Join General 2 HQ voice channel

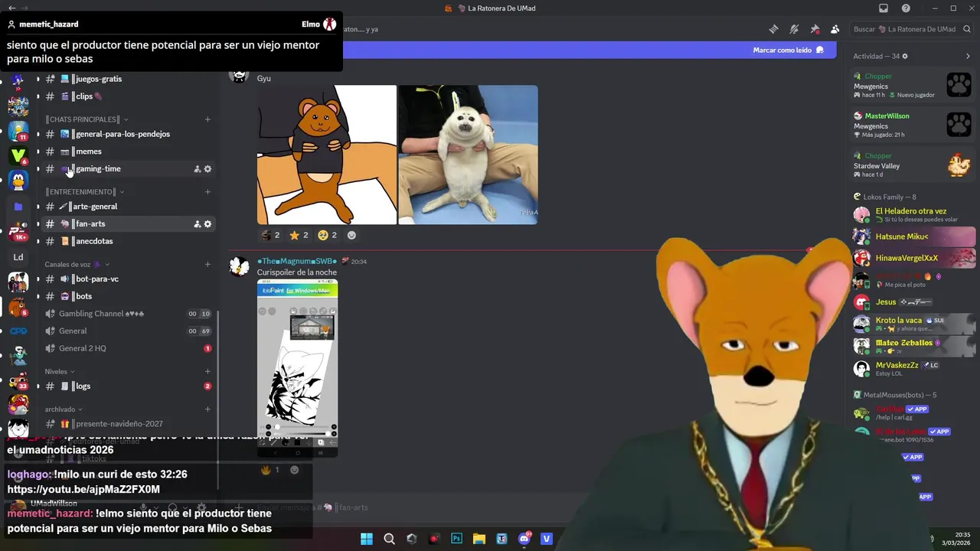pos(129,348)
